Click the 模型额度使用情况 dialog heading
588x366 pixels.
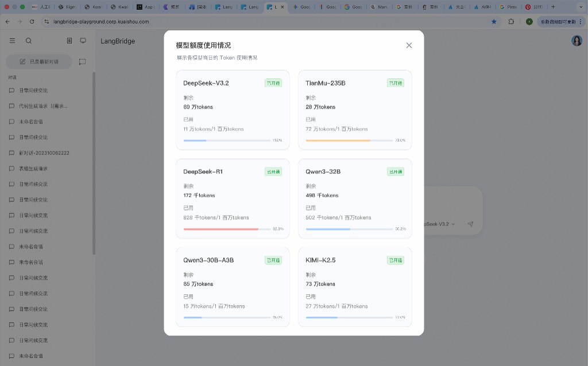204,45
